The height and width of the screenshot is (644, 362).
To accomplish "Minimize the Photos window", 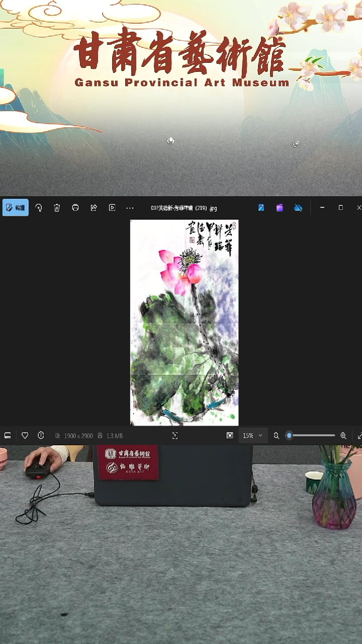I will coord(322,208).
